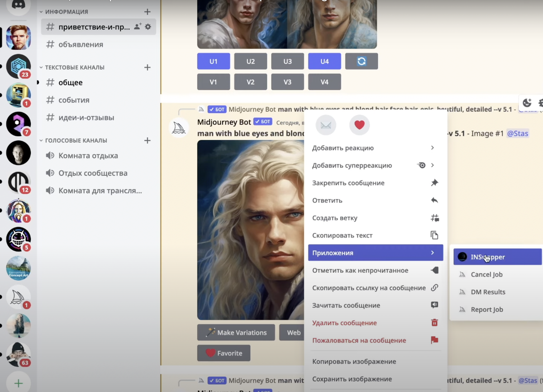Click add reaction icon above message
543x392 pixels.
click(527, 103)
